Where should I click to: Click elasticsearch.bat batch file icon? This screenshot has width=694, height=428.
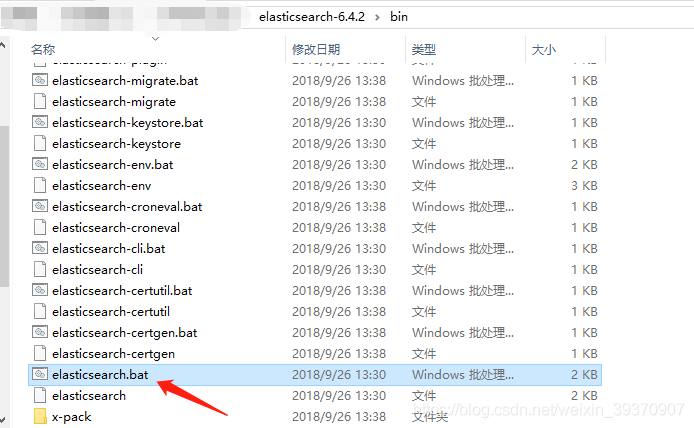pyautogui.click(x=40, y=374)
